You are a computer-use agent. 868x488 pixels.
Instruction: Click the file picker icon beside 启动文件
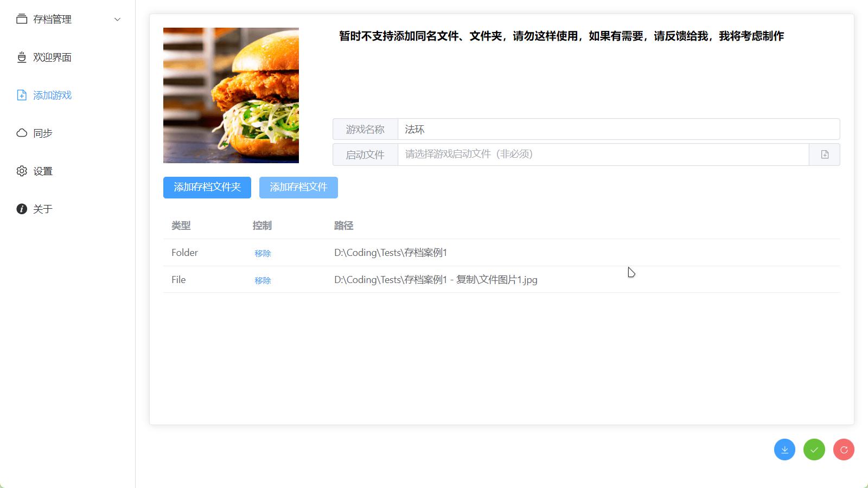click(x=825, y=155)
